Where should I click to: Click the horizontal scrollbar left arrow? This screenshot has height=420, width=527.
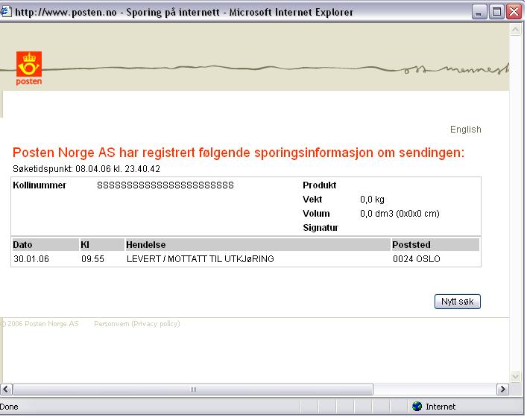(6, 389)
